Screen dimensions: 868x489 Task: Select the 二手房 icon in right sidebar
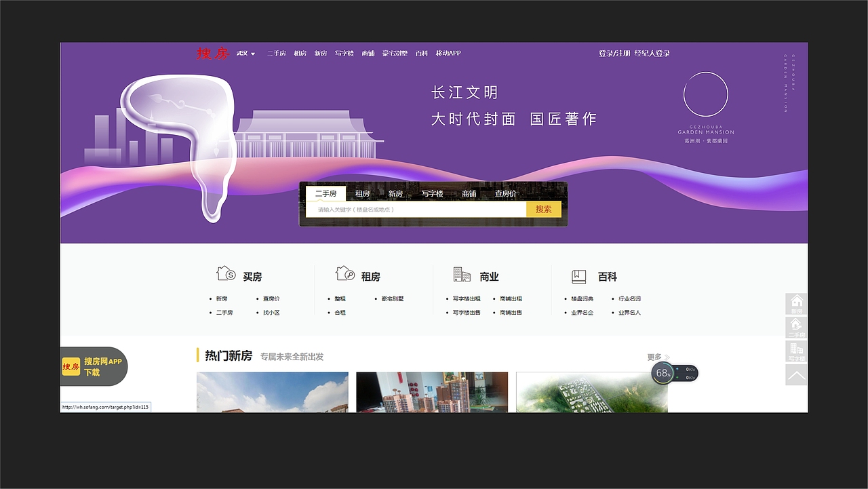795,326
